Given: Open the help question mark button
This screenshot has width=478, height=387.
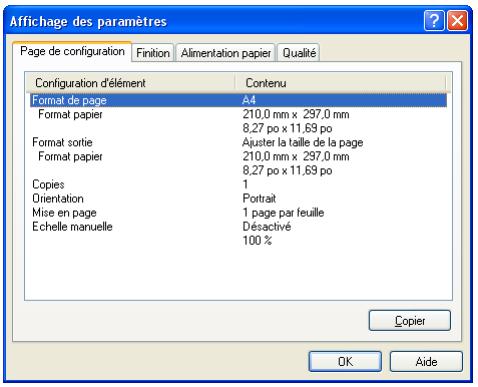Looking at the screenshot, I should click(x=434, y=21).
